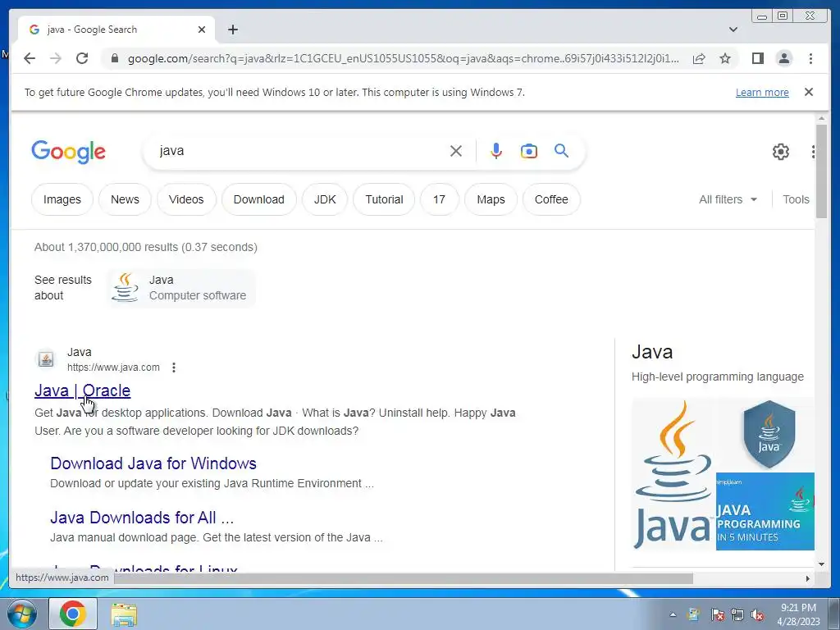This screenshot has width=840, height=630.
Task: Open Google quick settings gear
Action: pyautogui.click(x=781, y=152)
